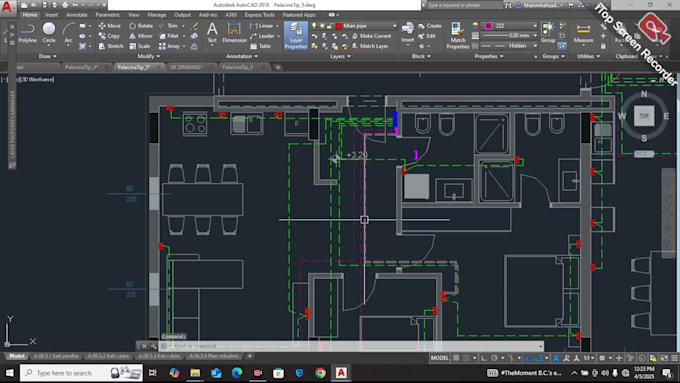Click the magenta object color swatch
Image resolution: width=680 pixels, height=383 pixels.
(489, 26)
